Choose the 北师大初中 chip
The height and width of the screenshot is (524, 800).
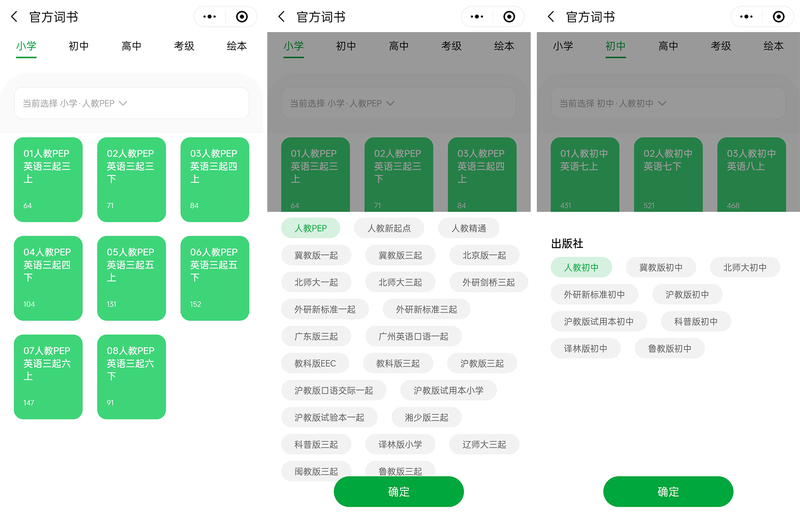tap(745, 267)
